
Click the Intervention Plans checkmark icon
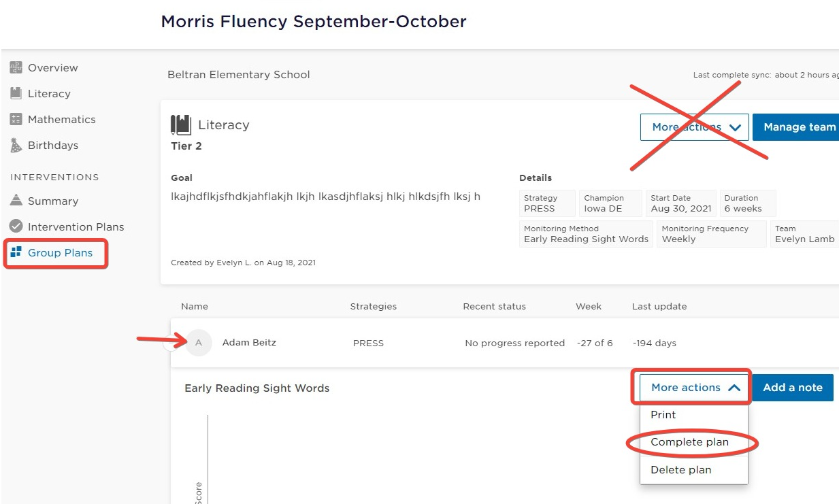16,226
